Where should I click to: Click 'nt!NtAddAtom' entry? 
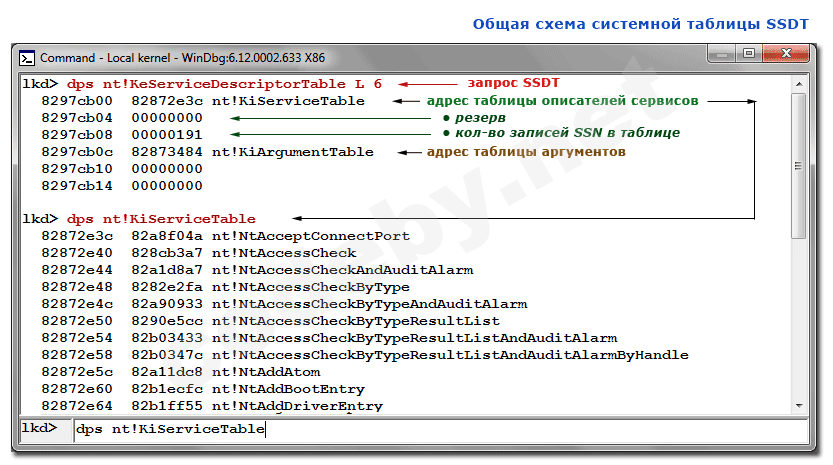266,372
